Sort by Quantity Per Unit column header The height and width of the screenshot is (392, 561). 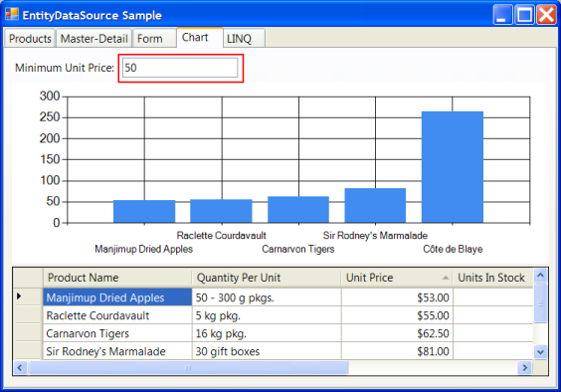click(267, 278)
